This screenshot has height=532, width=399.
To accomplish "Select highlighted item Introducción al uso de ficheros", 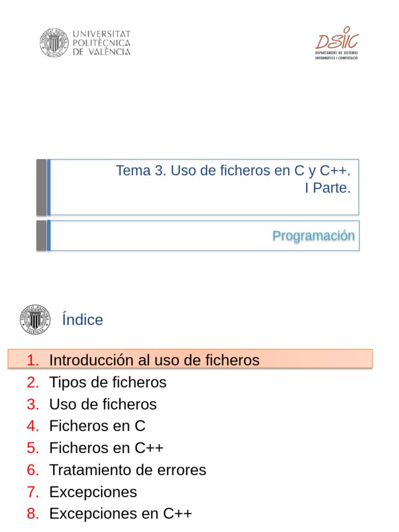I will tap(154, 360).
